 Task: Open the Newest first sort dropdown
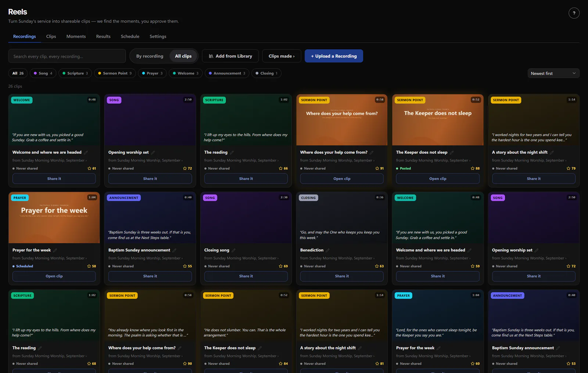pyautogui.click(x=553, y=73)
